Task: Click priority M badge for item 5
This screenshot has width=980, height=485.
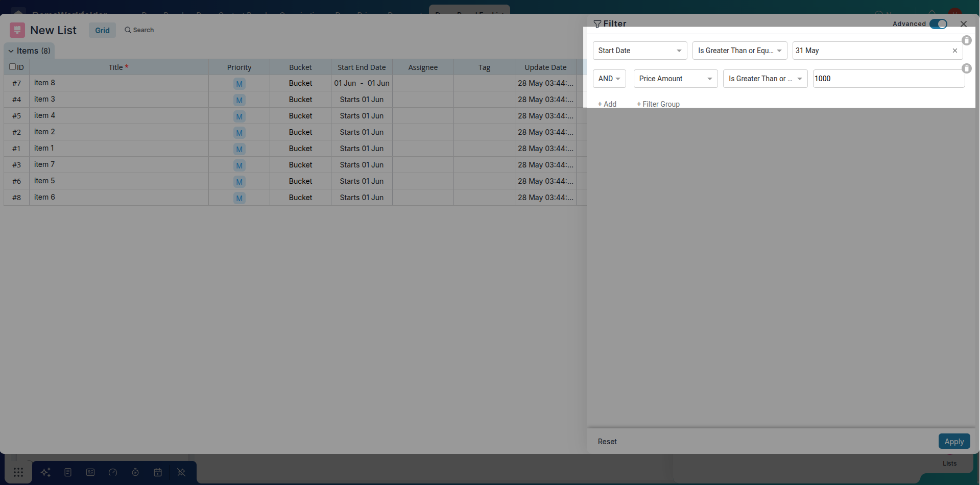Action: coord(239,182)
